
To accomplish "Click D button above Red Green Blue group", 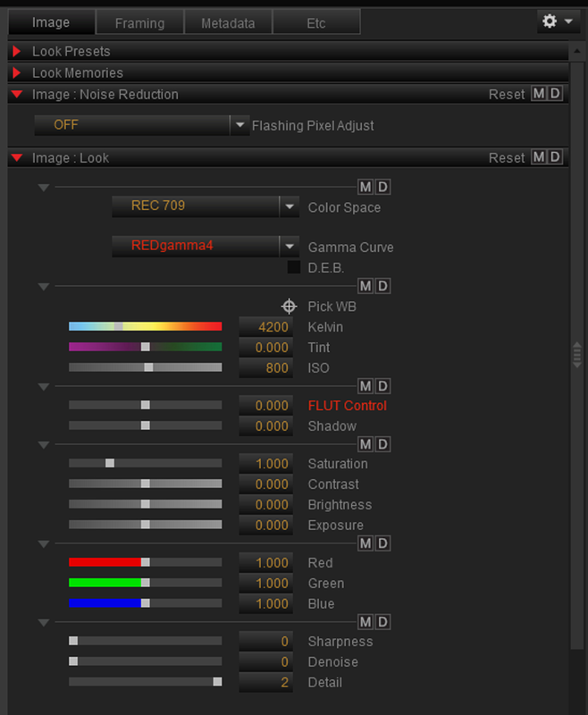I will pyautogui.click(x=382, y=543).
